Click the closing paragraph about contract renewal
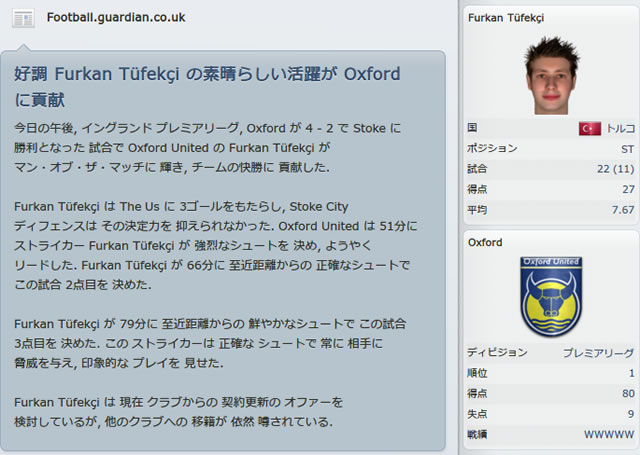This screenshot has height=455, width=640. (178, 412)
